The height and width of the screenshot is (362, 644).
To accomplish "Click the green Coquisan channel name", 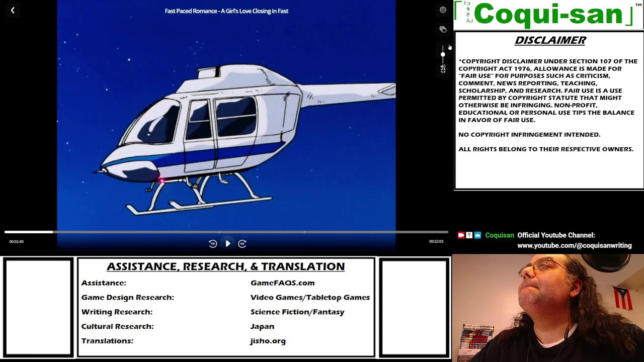I will pos(500,235).
